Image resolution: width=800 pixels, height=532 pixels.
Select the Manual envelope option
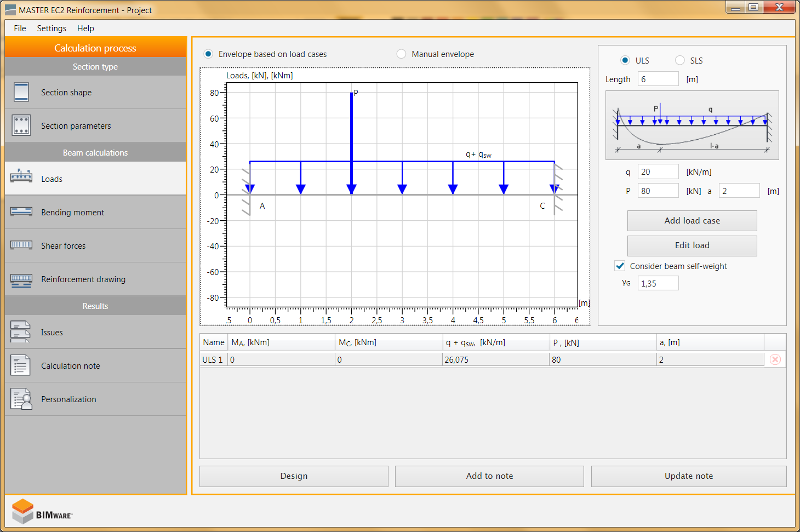(402, 54)
